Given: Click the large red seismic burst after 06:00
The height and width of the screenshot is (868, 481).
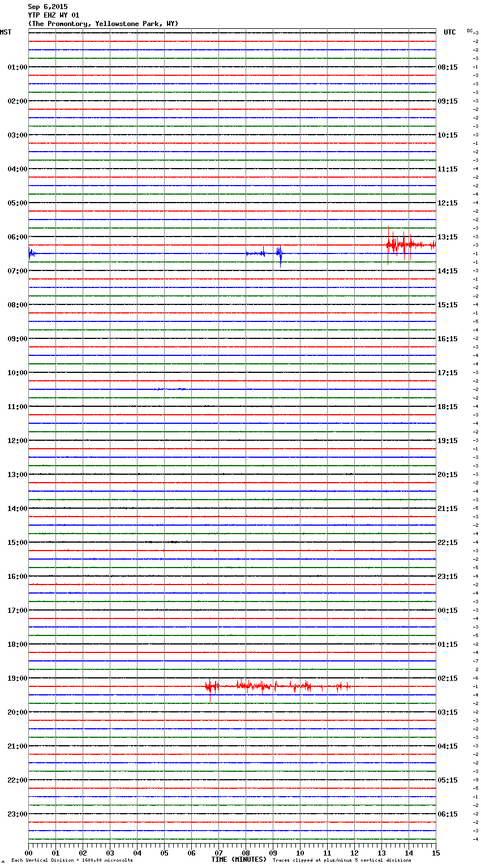Looking at the screenshot, I should [410, 245].
